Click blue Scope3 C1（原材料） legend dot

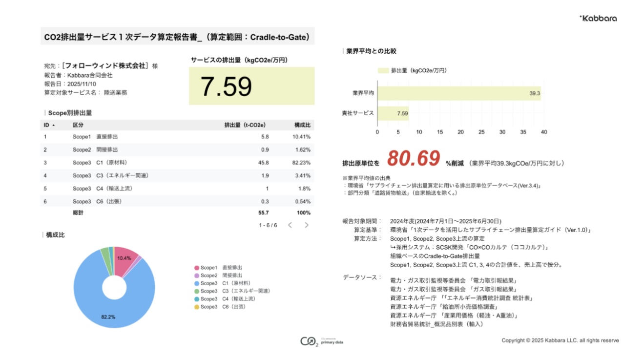(197, 283)
